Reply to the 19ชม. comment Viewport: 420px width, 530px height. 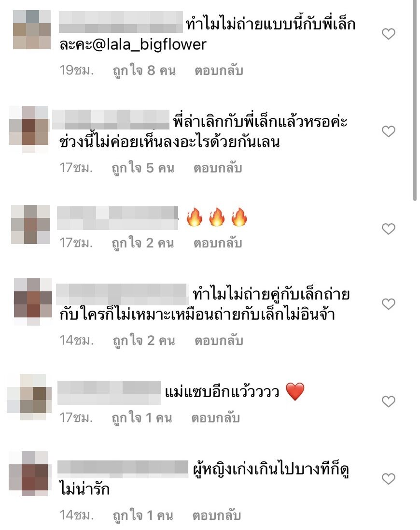(x=219, y=71)
